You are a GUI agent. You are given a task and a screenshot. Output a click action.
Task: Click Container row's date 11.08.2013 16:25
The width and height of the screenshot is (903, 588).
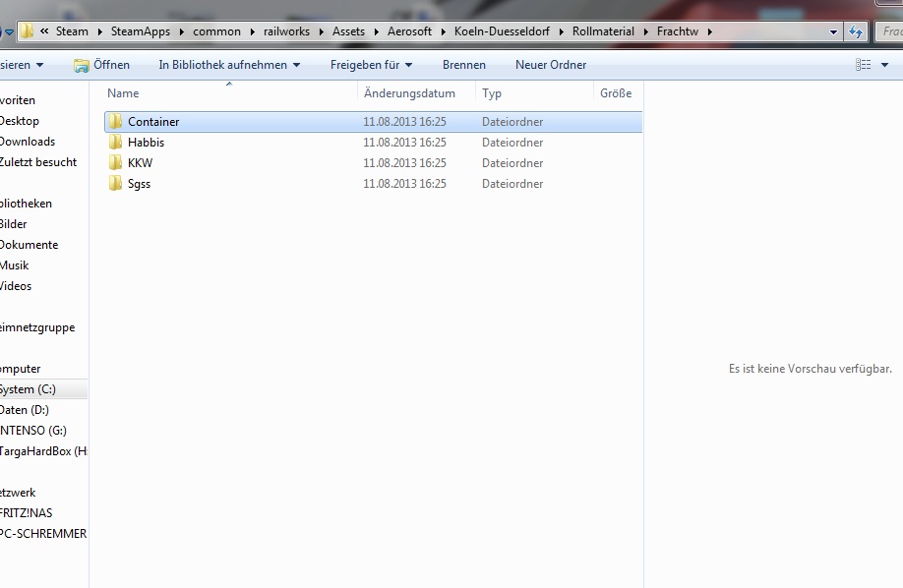(404, 122)
